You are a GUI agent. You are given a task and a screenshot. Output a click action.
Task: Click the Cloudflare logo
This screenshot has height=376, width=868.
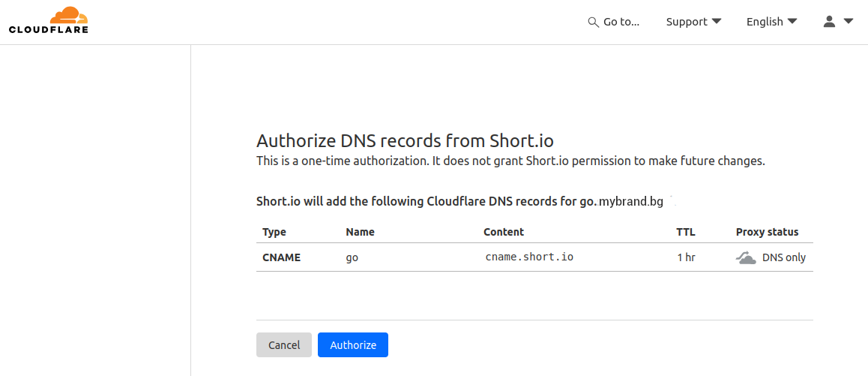pos(49,20)
